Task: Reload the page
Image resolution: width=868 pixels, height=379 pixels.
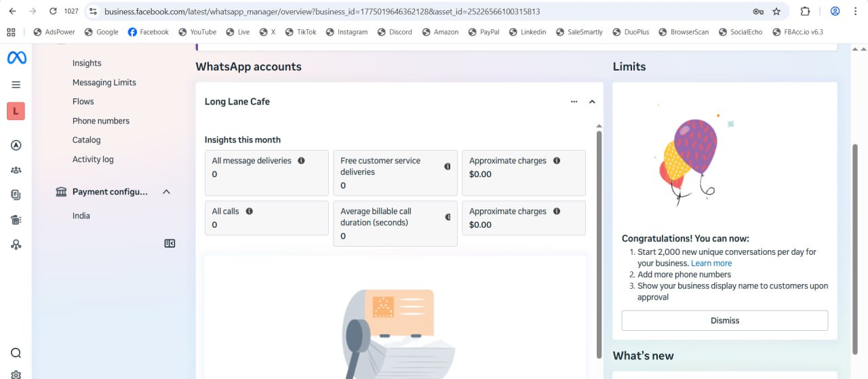Action: pyautogui.click(x=53, y=12)
